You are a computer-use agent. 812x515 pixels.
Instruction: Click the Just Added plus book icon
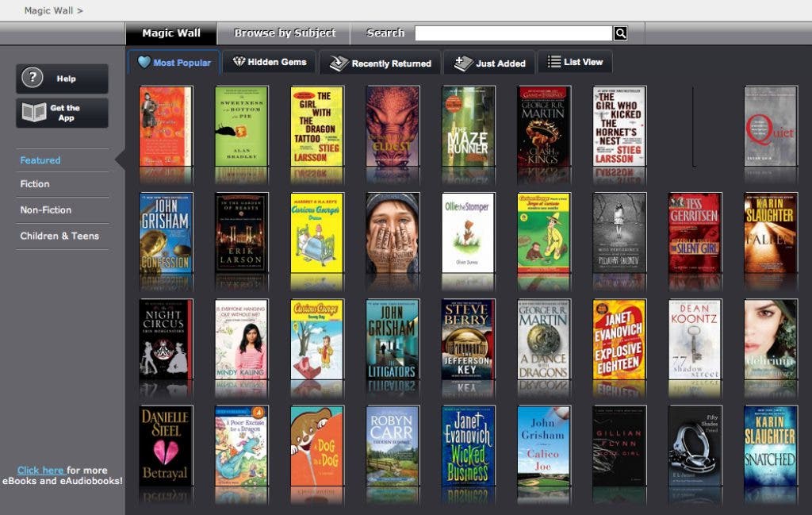463,63
